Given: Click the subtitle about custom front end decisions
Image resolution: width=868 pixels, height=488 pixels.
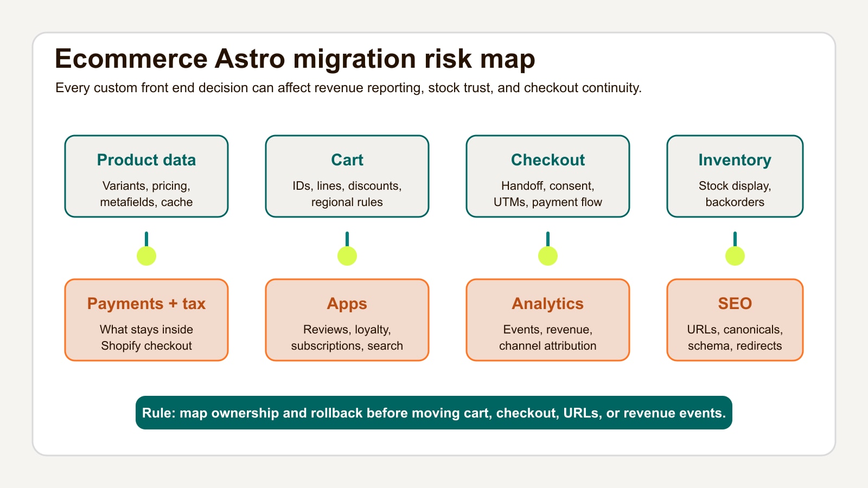Looking at the screenshot, I should 348,88.
